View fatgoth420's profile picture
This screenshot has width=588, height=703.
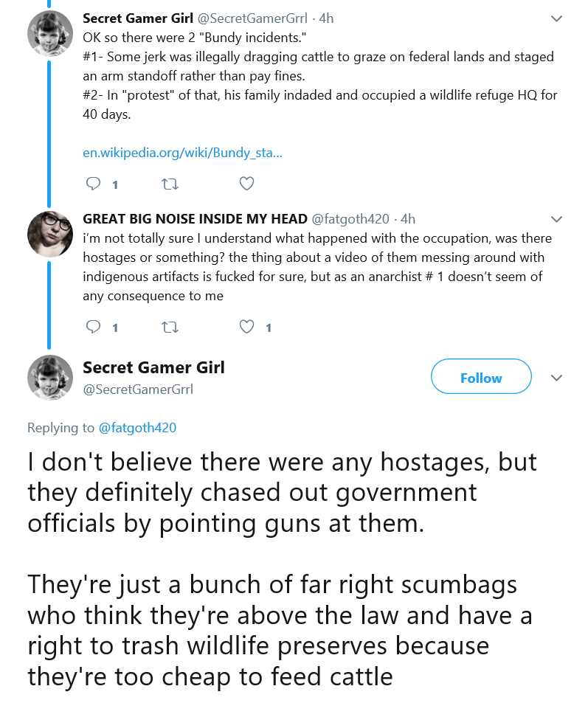(x=49, y=234)
